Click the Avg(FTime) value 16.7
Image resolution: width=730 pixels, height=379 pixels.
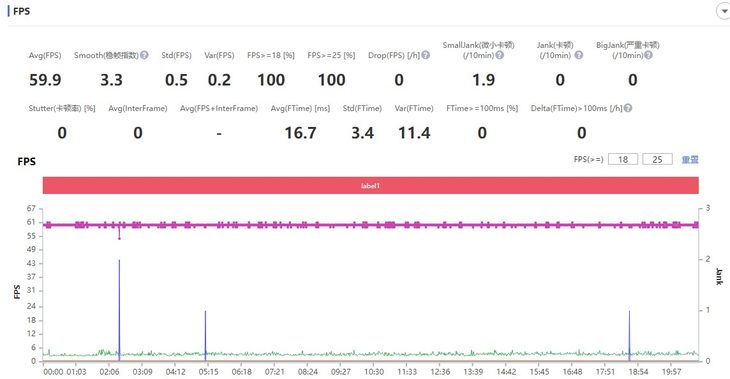pyautogui.click(x=300, y=133)
